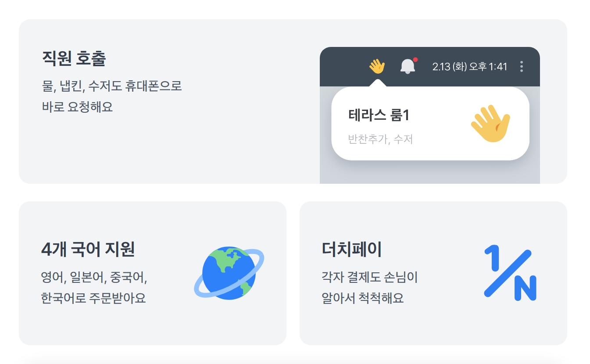The image size is (590, 364).
Task: Click the 직원 호출 heading
Action: click(x=74, y=58)
